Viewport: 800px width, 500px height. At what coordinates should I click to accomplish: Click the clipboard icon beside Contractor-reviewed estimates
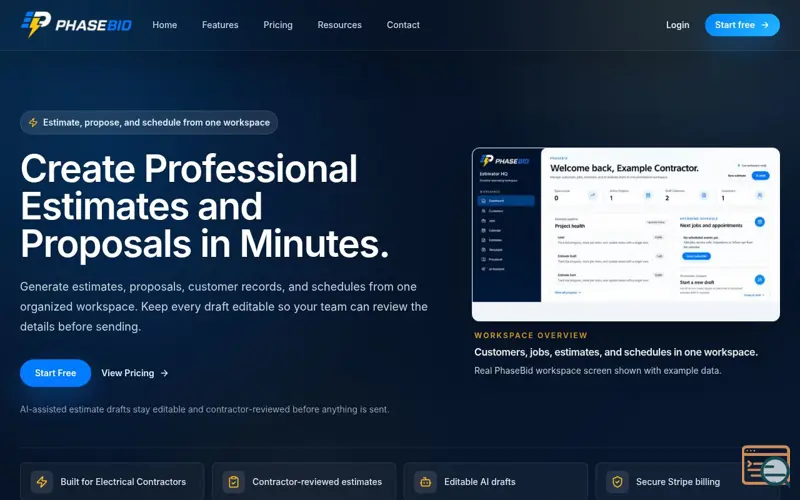tap(234, 482)
